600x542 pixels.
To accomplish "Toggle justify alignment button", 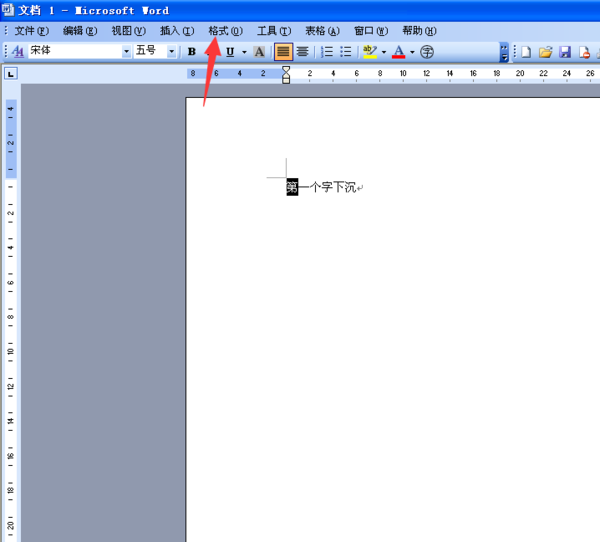I will [284, 51].
